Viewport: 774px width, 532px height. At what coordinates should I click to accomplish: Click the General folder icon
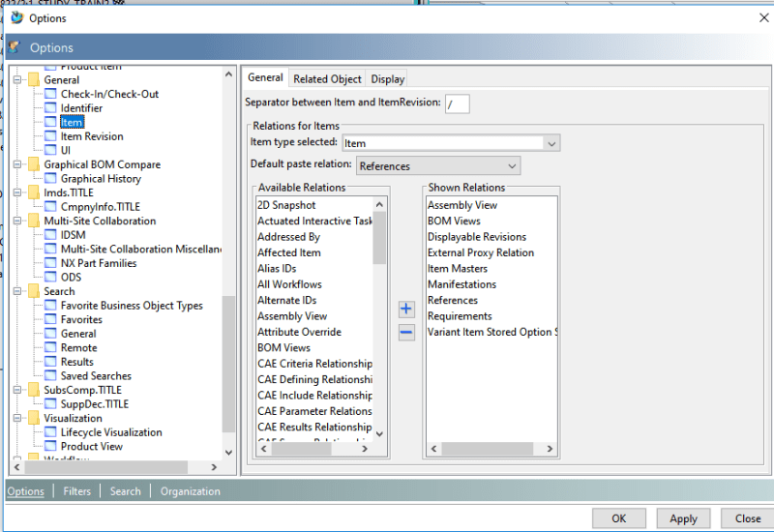coord(34,79)
